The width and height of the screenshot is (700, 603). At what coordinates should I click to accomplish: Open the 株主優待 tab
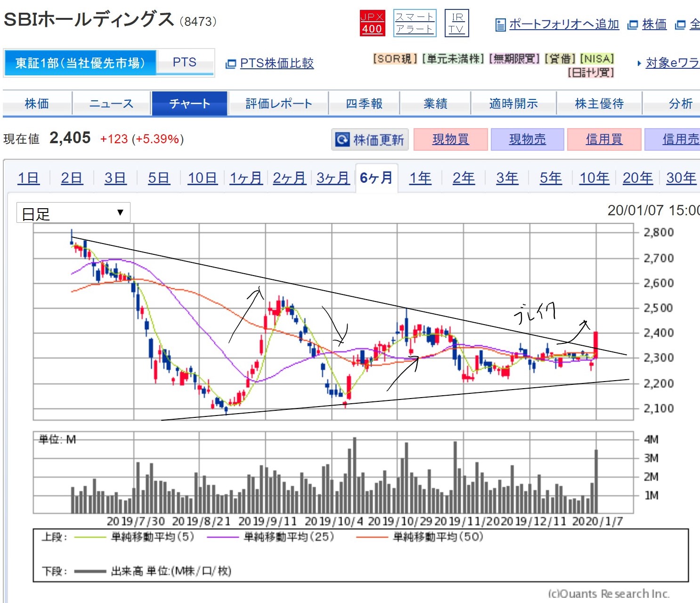[x=599, y=103]
